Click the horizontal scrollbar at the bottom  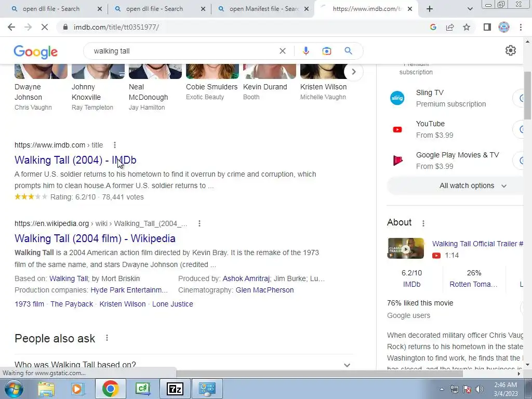[320, 374]
